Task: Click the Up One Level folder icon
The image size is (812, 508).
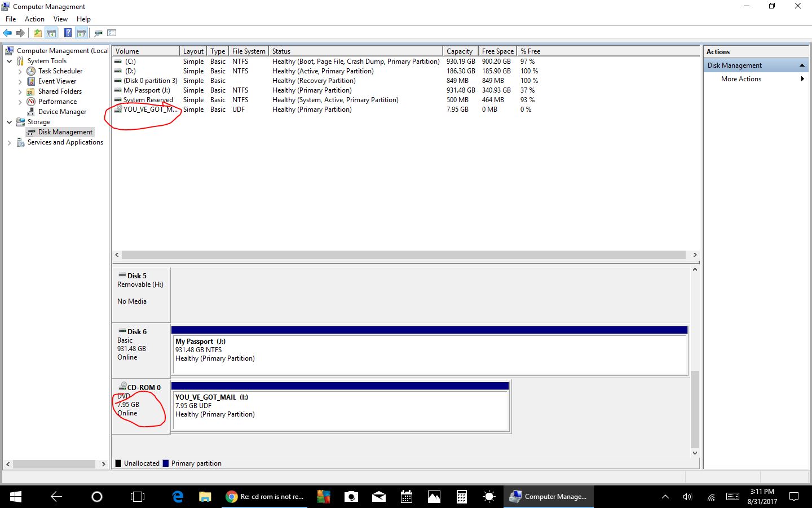Action: pos(37,33)
